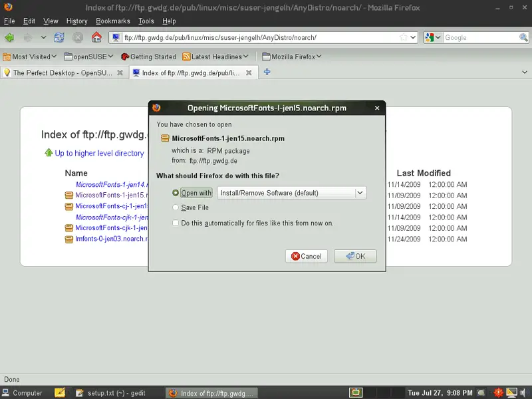This screenshot has width=532, height=399.
Task: Click the 11/24/2009 date entry
Action: (x=404, y=239)
